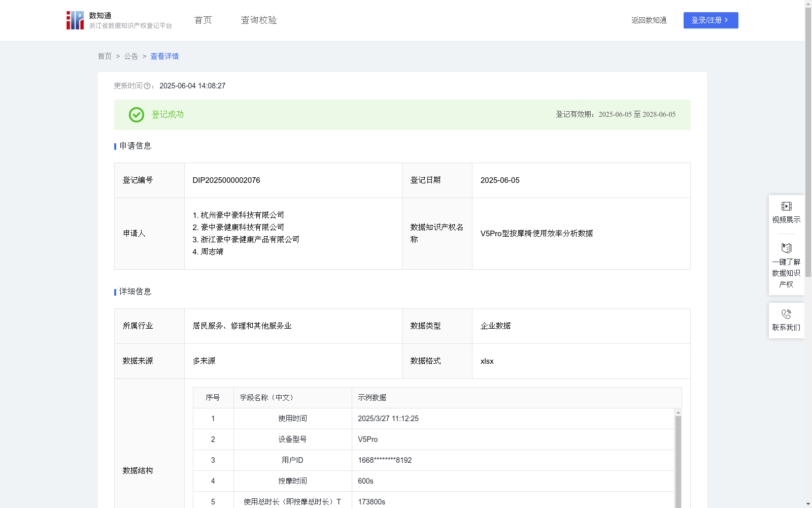This screenshot has width=812, height=508.
Task: Click the green 登记成功 checkmark icon
Action: pyautogui.click(x=136, y=115)
